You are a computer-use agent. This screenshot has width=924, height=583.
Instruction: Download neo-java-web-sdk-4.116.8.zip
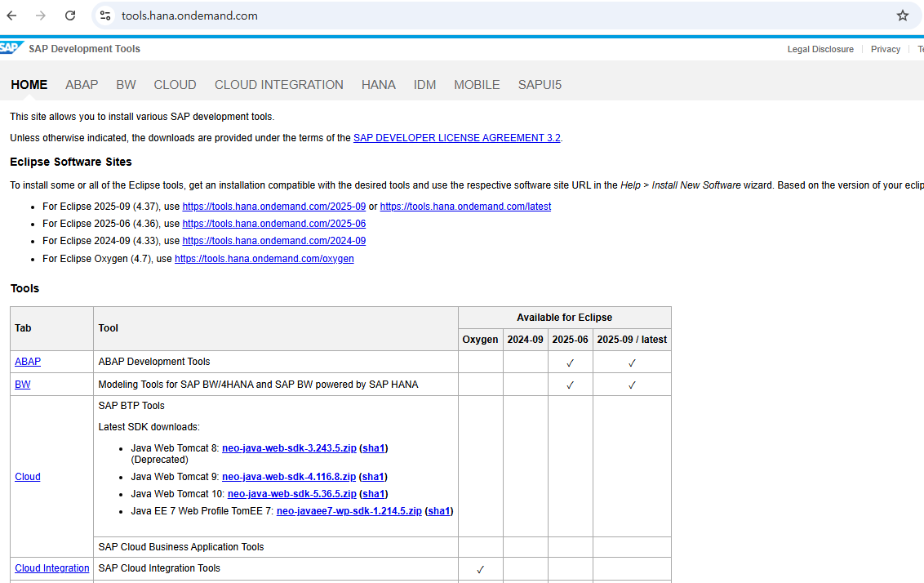coord(289,476)
